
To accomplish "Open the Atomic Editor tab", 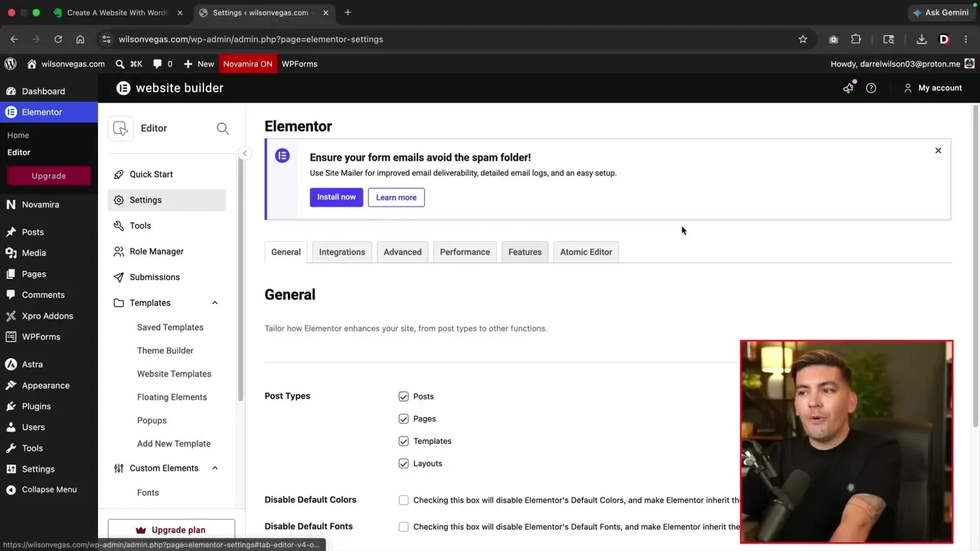I will click(586, 252).
